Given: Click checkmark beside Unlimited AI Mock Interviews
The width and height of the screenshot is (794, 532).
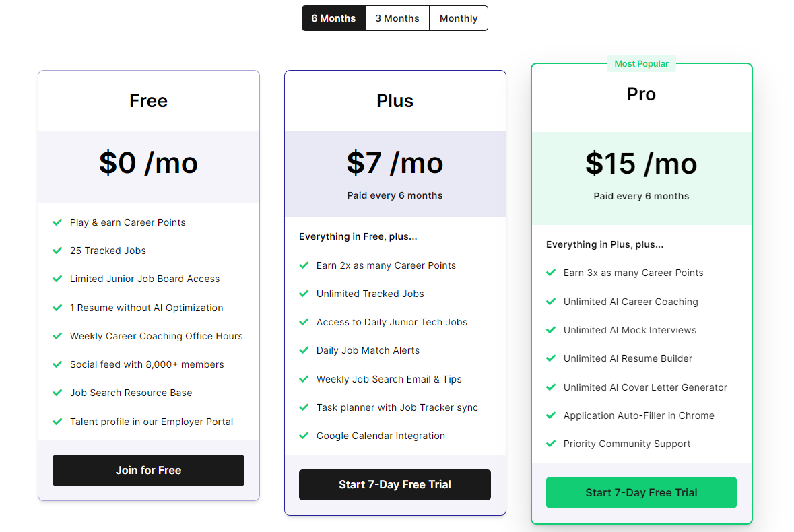Looking at the screenshot, I should [x=551, y=330].
